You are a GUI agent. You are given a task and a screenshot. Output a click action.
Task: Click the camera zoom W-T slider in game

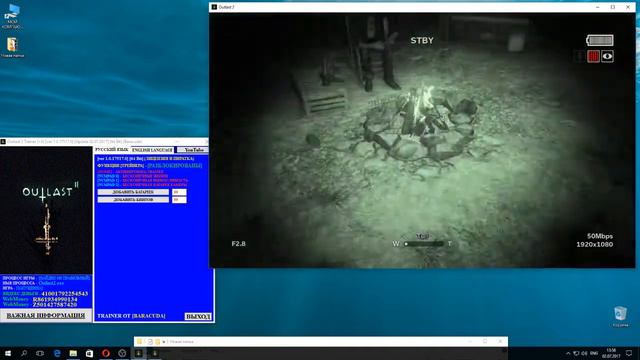(422, 244)
